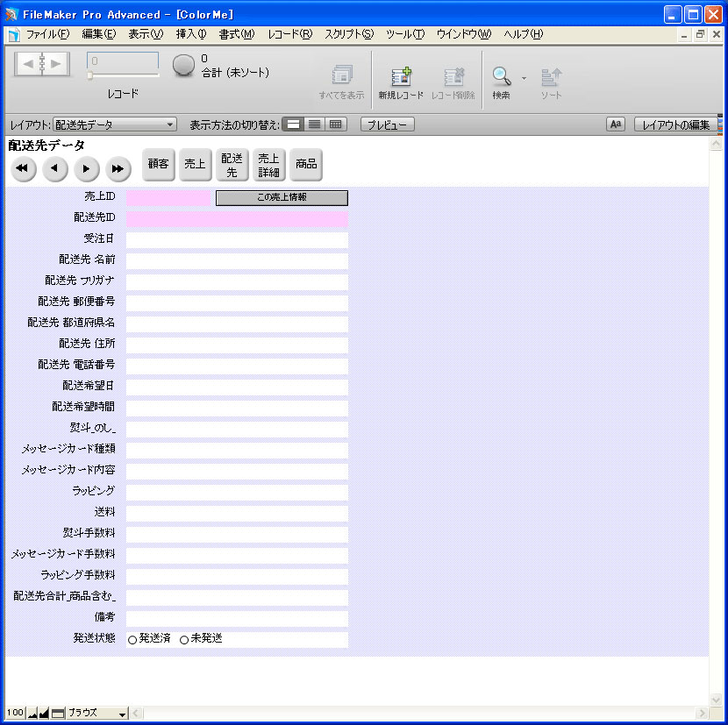The height and width of the screenshot is (725, 728).
Task: Open the ファイル menu
Action: pos(48,34)
